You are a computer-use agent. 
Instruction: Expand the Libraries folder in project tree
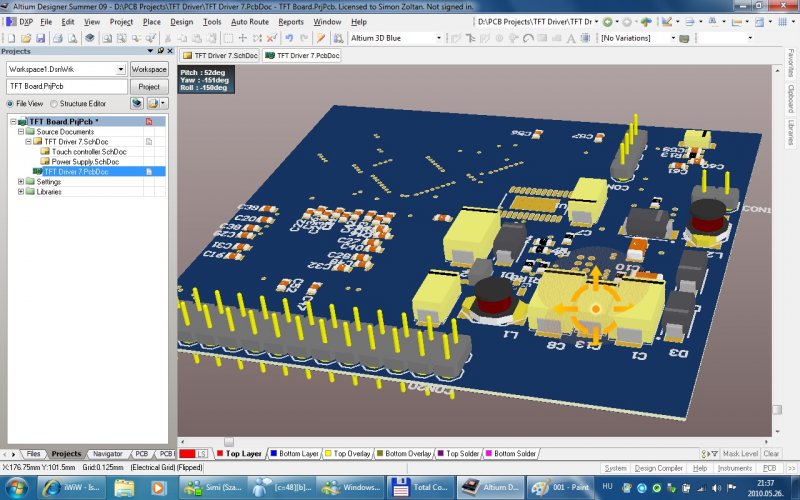(21, 191)
